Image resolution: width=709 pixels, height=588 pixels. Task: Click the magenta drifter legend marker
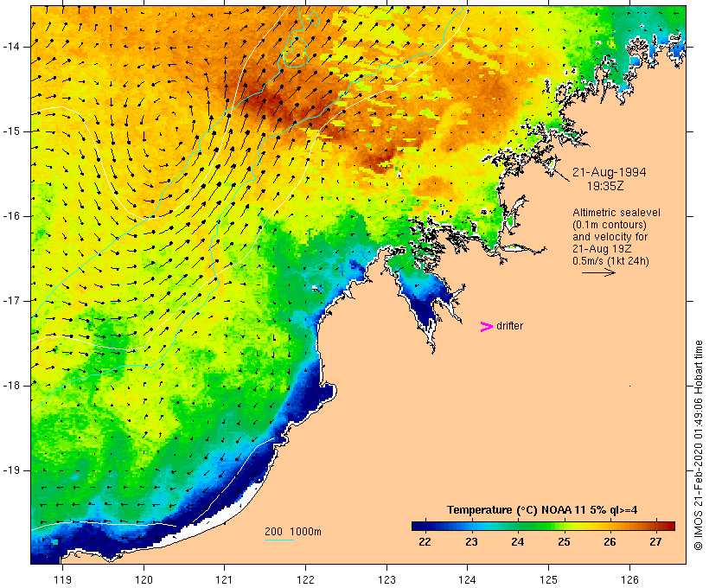pos(486,327)
